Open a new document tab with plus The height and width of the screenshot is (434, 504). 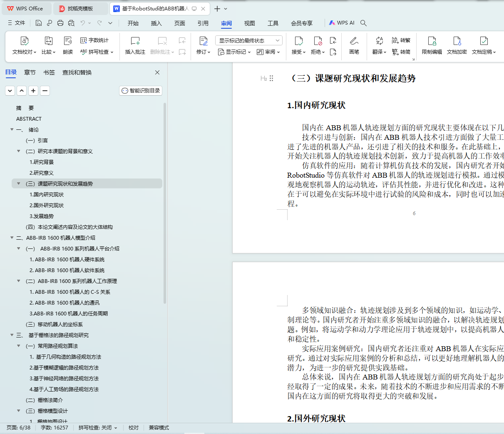click(217, 9)
